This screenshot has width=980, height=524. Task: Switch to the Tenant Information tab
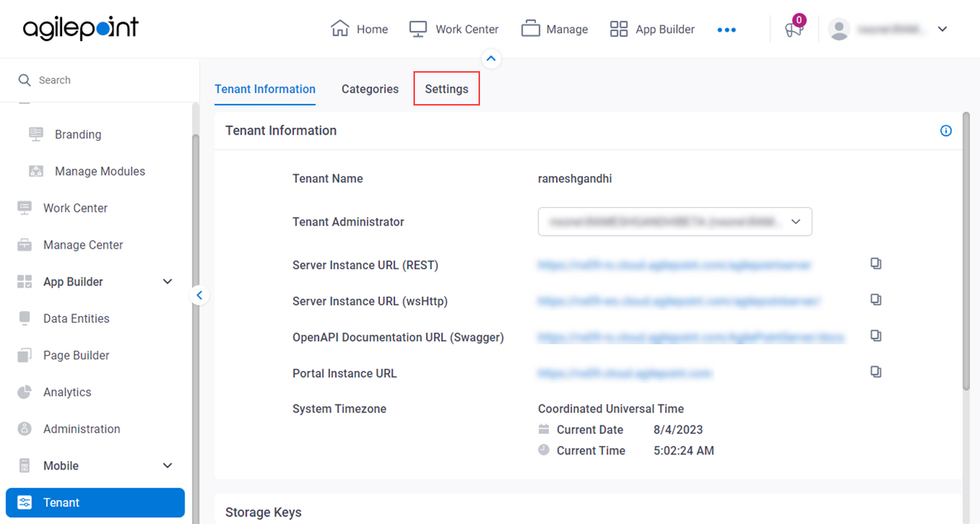(x=265, y=90)
